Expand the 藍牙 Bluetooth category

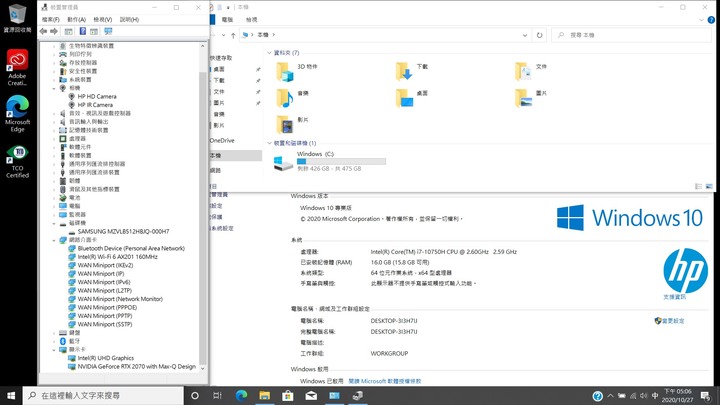click(x=54, y=341)
